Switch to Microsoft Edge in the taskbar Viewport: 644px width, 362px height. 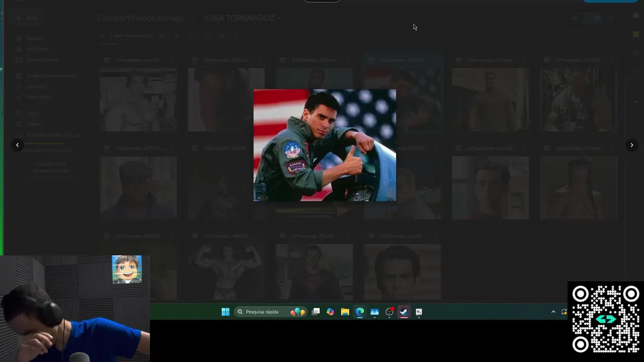click(360, 312)
